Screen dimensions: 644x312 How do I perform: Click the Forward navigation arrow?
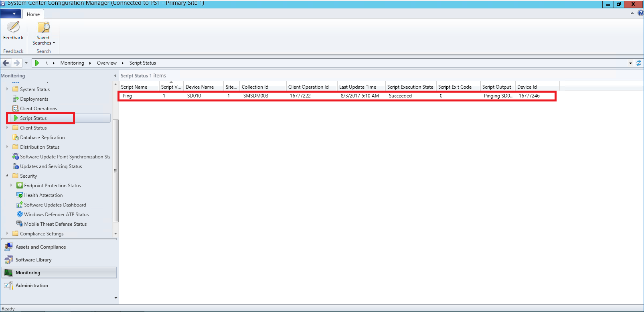tap(16, 63)
